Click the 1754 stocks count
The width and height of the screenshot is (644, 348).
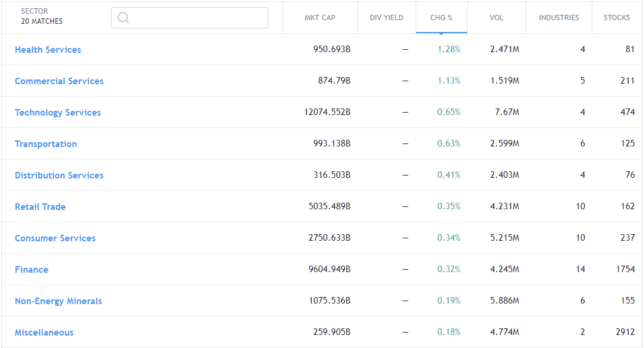point(626,269)
